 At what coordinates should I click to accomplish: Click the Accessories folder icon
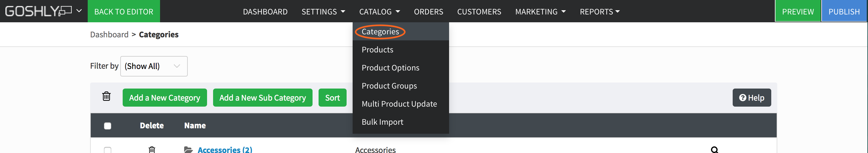188,150
